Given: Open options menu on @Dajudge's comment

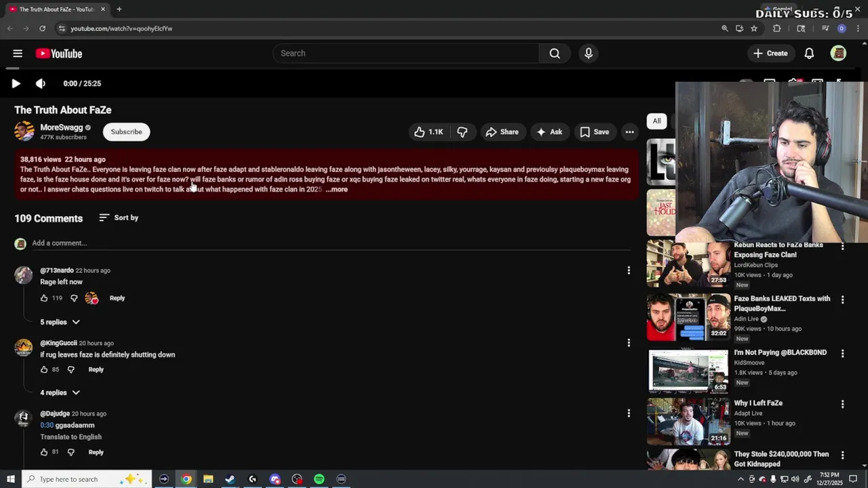Looking at the screenshot, I should point(629,413).
